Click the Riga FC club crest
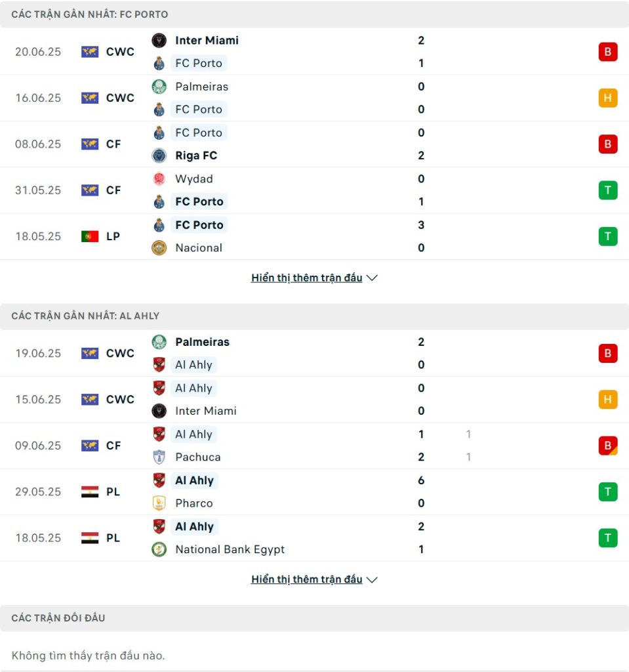The image size is (629, 672). [159, 156]
